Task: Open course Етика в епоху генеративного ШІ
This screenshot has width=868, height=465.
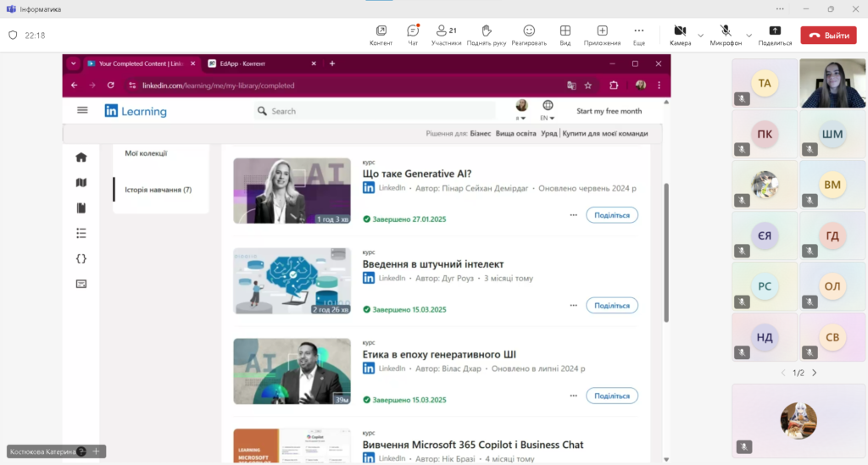Action: (439, 354)
